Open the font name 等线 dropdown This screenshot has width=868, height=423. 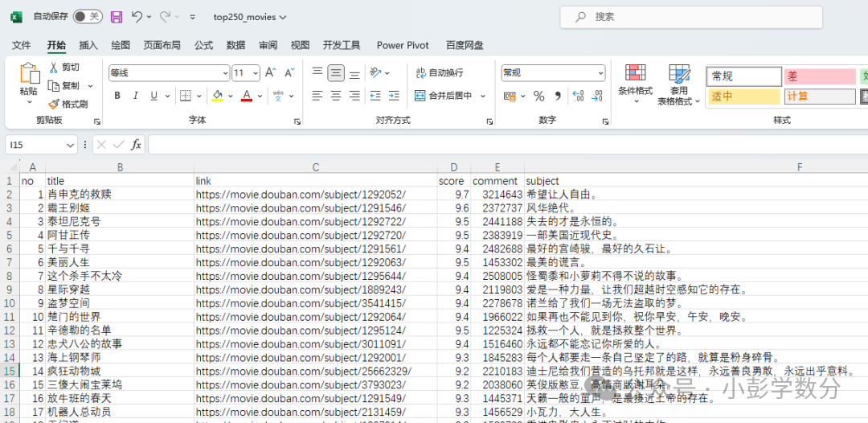click(x=225, y=73)
